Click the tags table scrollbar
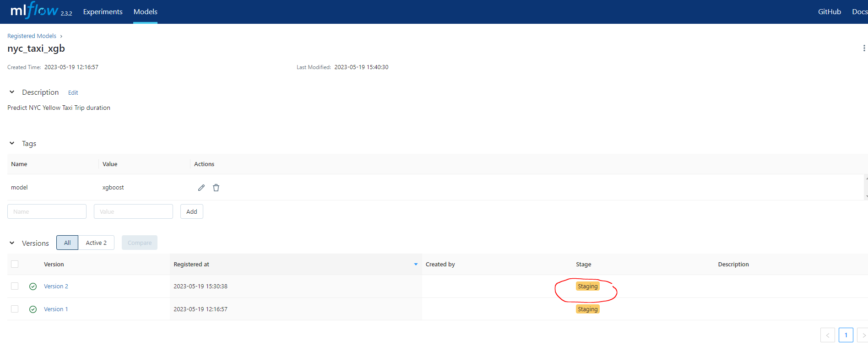 (866, 187)
